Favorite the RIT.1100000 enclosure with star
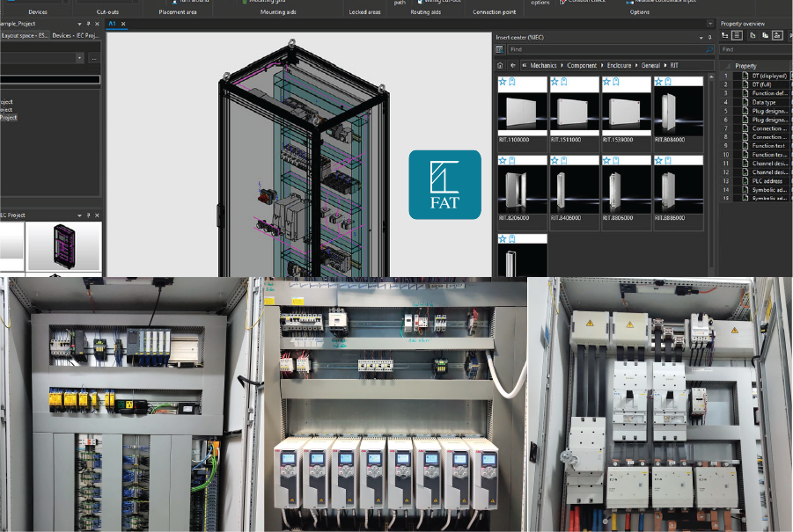This screenshot has width=793, height=532. (x=503, y=82)
